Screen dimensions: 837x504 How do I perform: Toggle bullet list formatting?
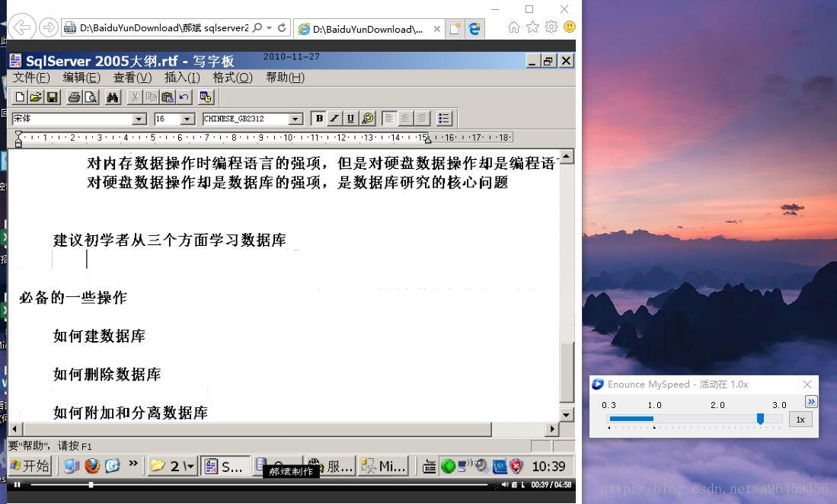click(x=443, y=119)
